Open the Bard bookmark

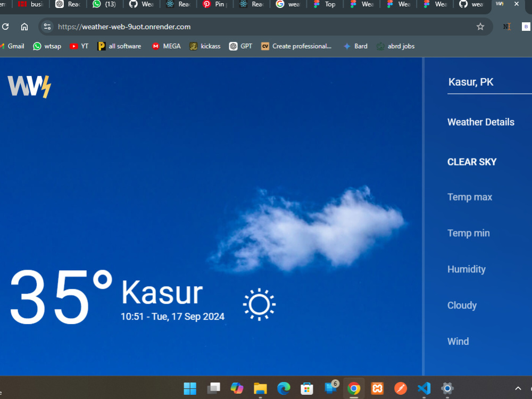(355, 46)
